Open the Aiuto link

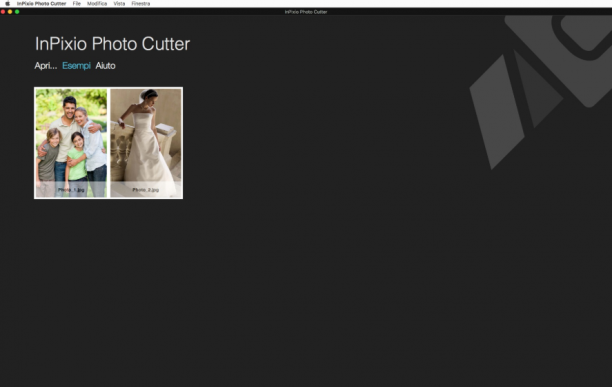pyautogui.click(x=105, y=66)
